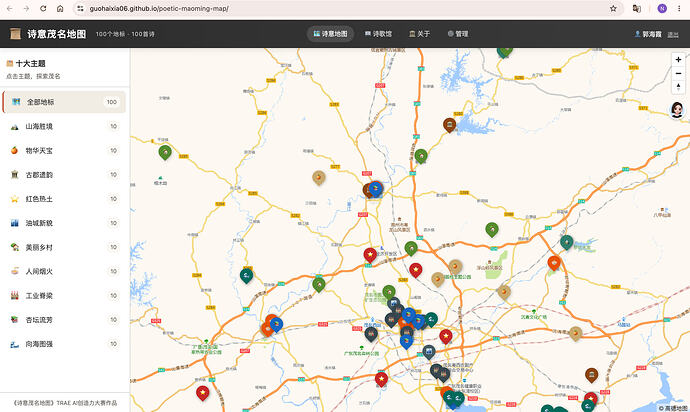The image size is (690, 412).
Task: Open Chrome's three-dot menu
Action: (x=679, y=8)
